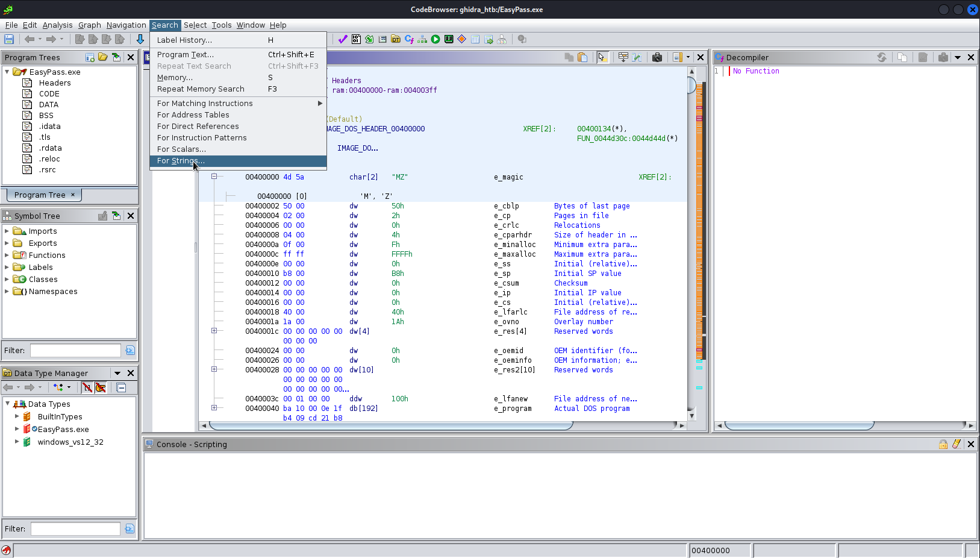This screenshot has width=980, height=558.
Task: Display the Memory Map chip icon
Action: pyautogui.click(x=449, y=39)
